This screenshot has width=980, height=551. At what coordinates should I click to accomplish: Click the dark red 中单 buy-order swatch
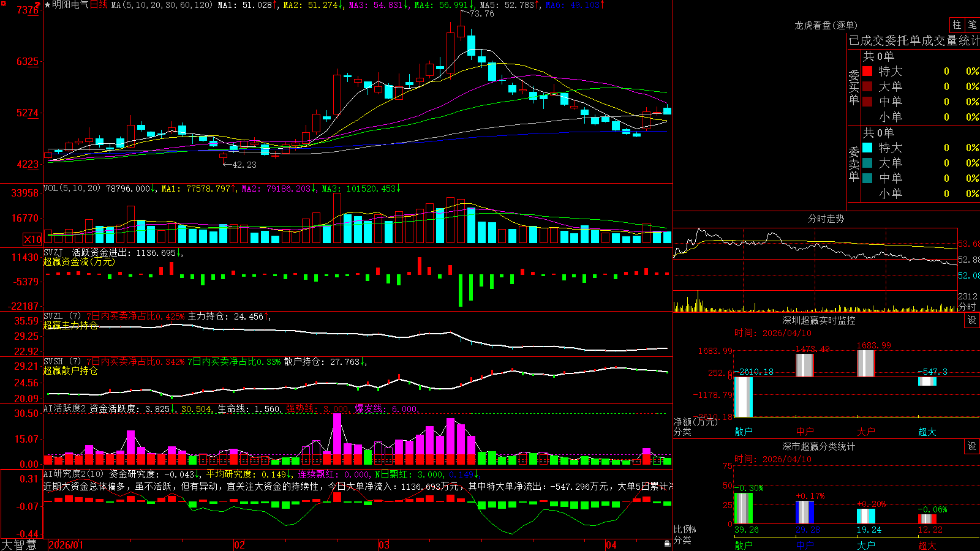867,102
